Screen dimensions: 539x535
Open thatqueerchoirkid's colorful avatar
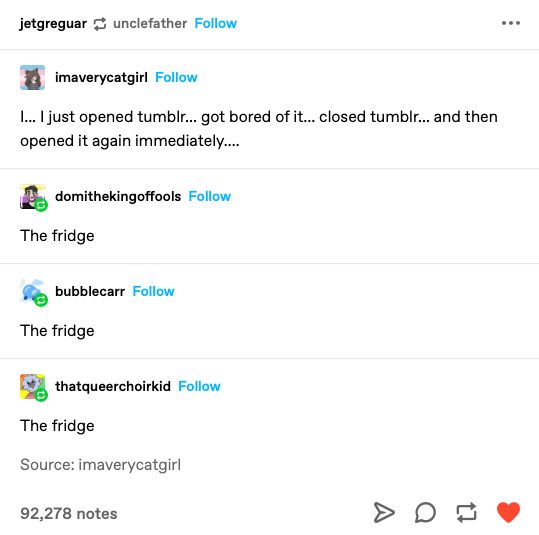(x=32, y=386)
